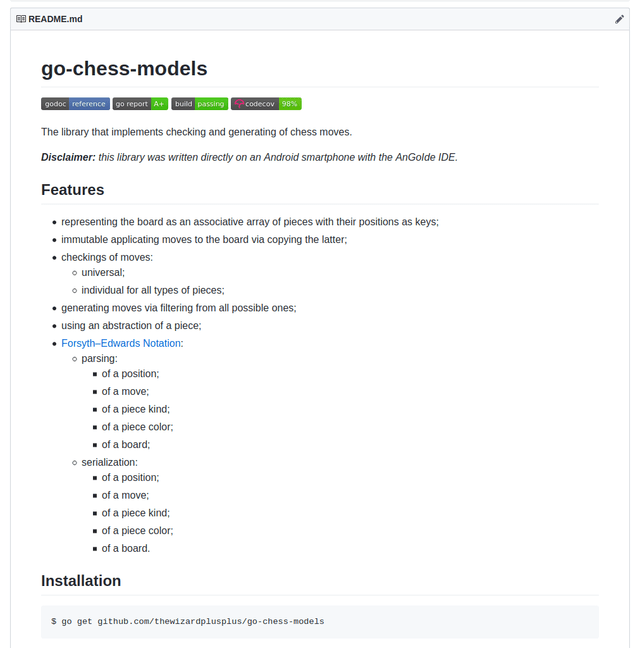640x648 pixels.
Task: Click the 'serialization:' list item
Action: [109, 462]
